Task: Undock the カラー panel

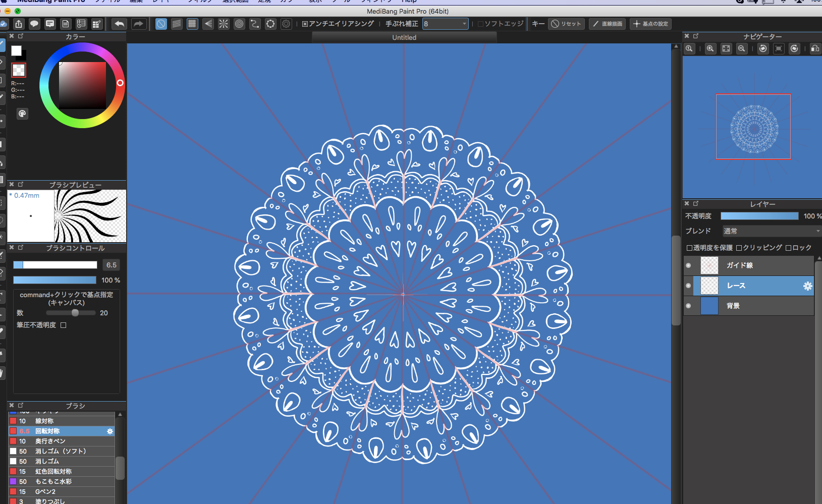Action: [x=21, y=36]
